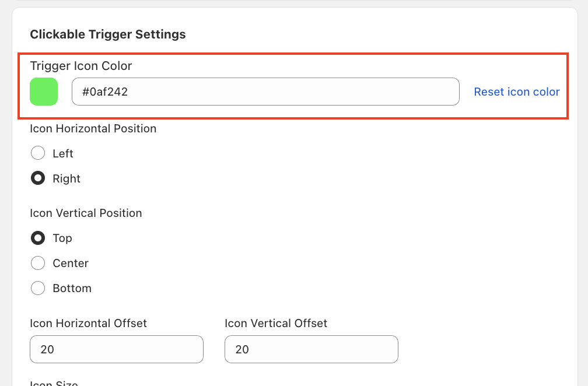Select the Right radio button circle
The width and height of the screenshot is (588, 386).
(38, 178)
